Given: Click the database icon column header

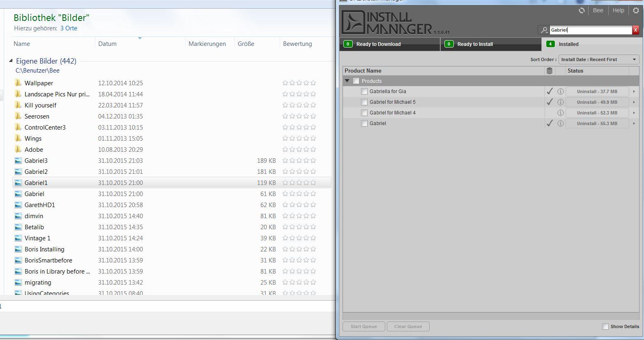Looking at the screenshot, I should pyautogui.click(x=550, y=71).
